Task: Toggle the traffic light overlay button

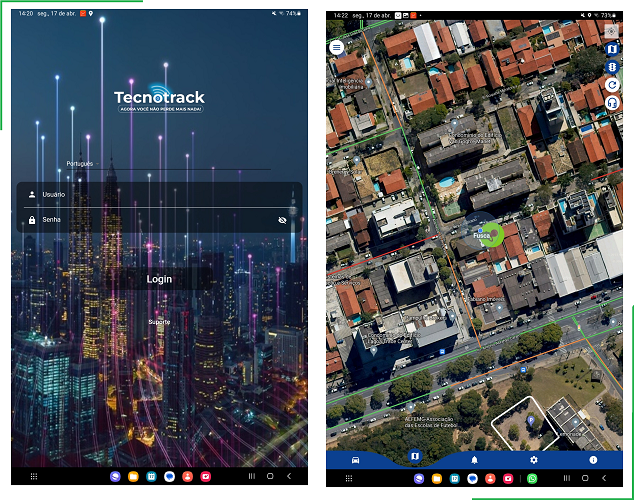Action: click(x=612, y=67)
